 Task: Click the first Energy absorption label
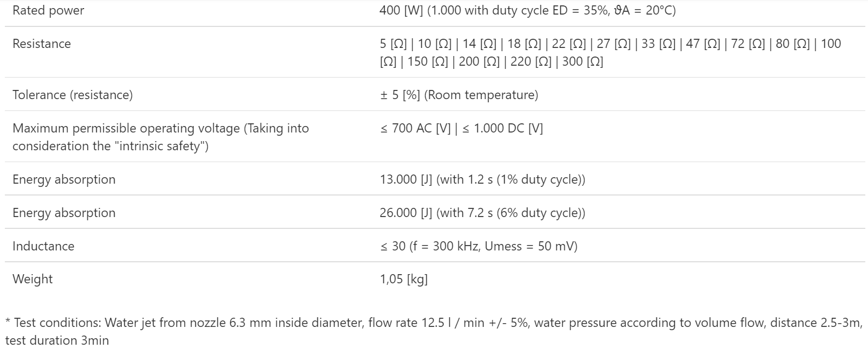64,179
